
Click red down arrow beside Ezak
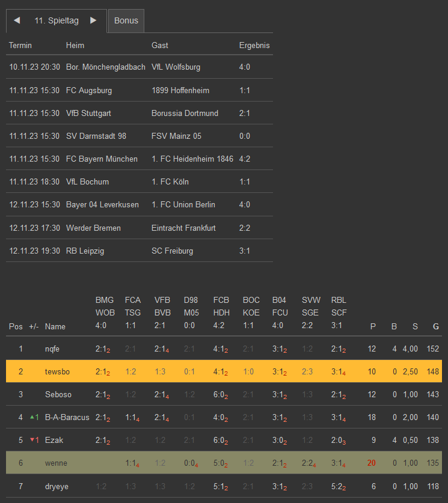pyautogui.click(x=32, y=440)
